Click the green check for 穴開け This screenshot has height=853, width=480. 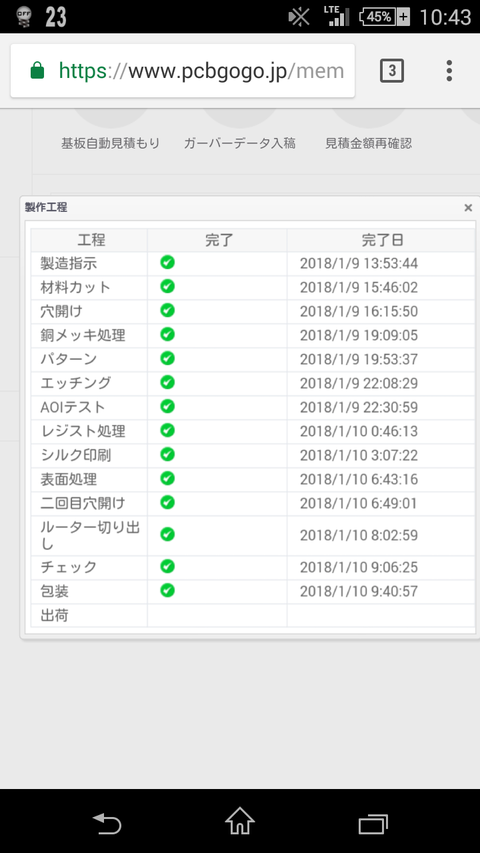click(x=168, y=310)
